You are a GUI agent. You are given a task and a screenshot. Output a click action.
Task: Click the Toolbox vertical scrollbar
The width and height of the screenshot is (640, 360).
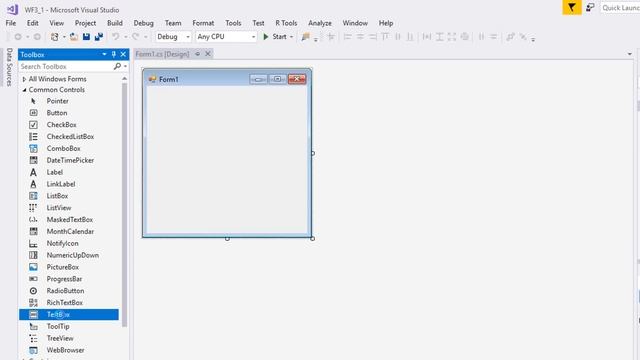pyautogui.click(x=124, y=204)
